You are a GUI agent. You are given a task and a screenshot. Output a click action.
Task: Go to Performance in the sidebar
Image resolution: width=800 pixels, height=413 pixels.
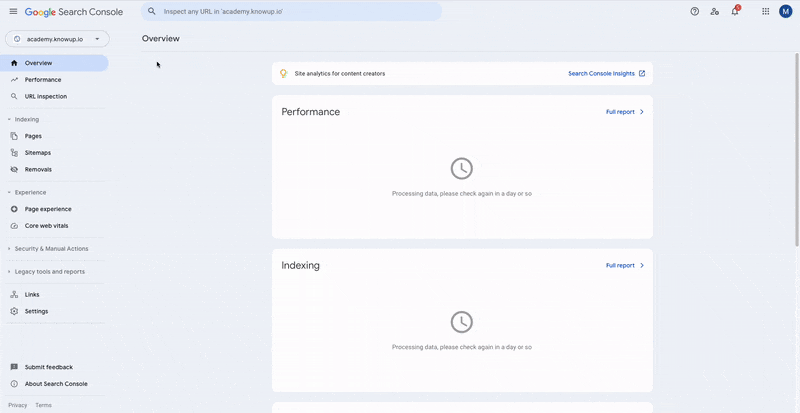coord(42,80)
